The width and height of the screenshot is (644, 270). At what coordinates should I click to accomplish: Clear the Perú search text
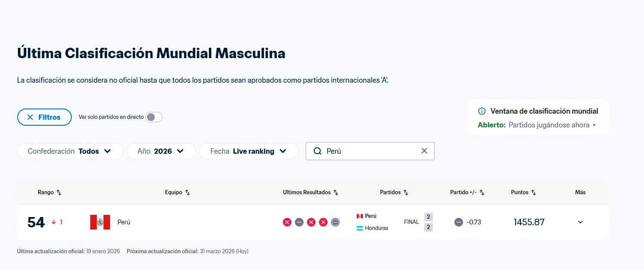[x=424, y=151]
